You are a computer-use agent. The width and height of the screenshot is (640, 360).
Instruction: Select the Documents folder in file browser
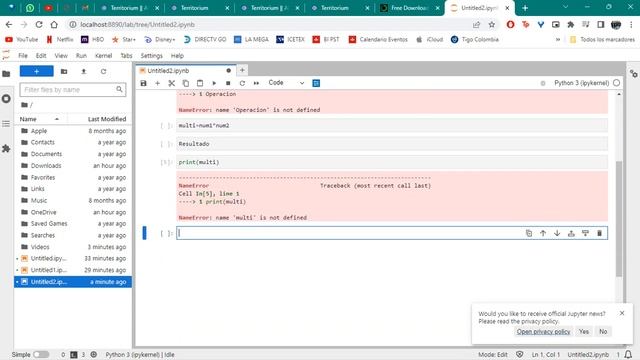(x=73, y=154)
